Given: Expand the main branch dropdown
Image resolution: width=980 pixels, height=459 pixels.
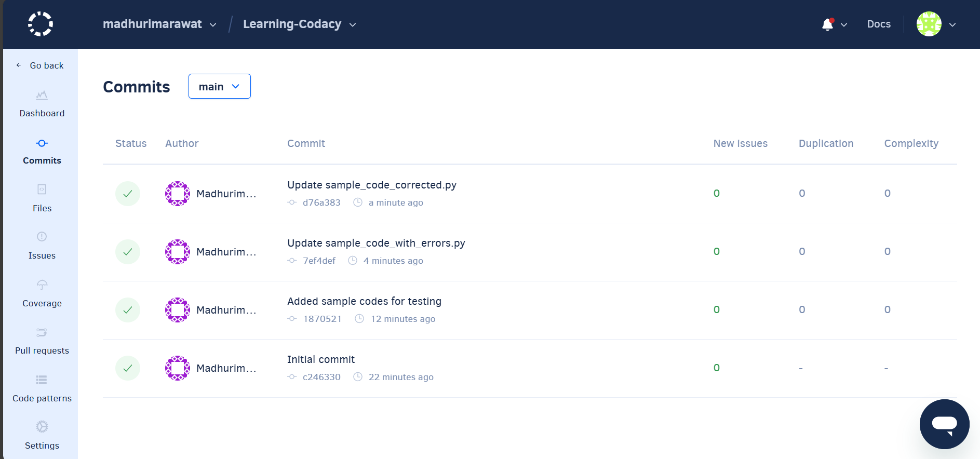Looking at the screenshot, I should click(x=219, y=86).
